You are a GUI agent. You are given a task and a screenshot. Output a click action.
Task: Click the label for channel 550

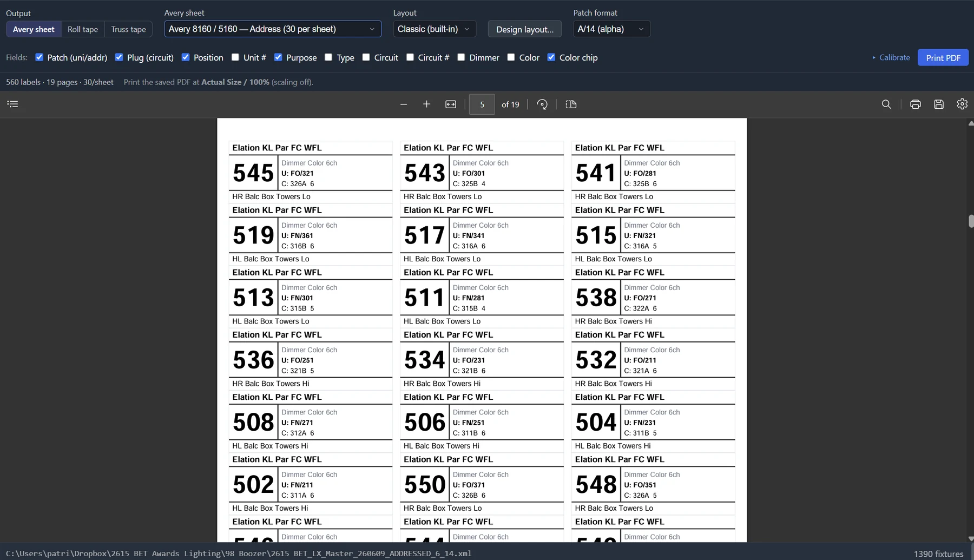(482, 484)
